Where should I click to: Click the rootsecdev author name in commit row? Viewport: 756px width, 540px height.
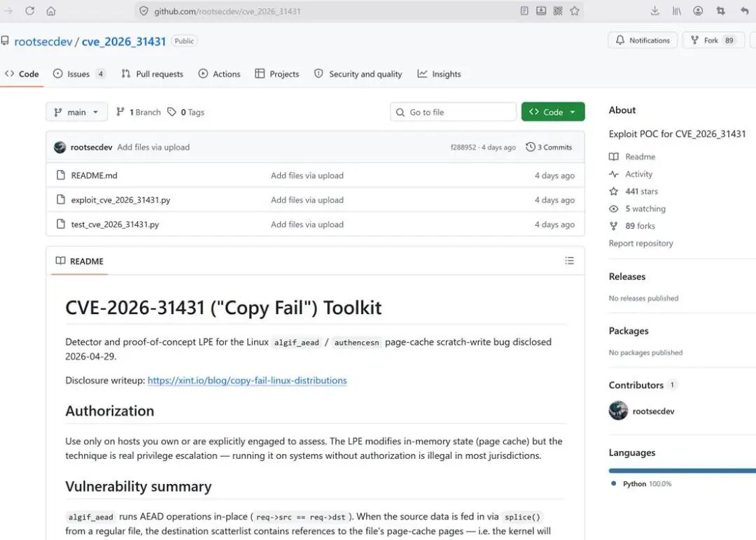point(91,147)
